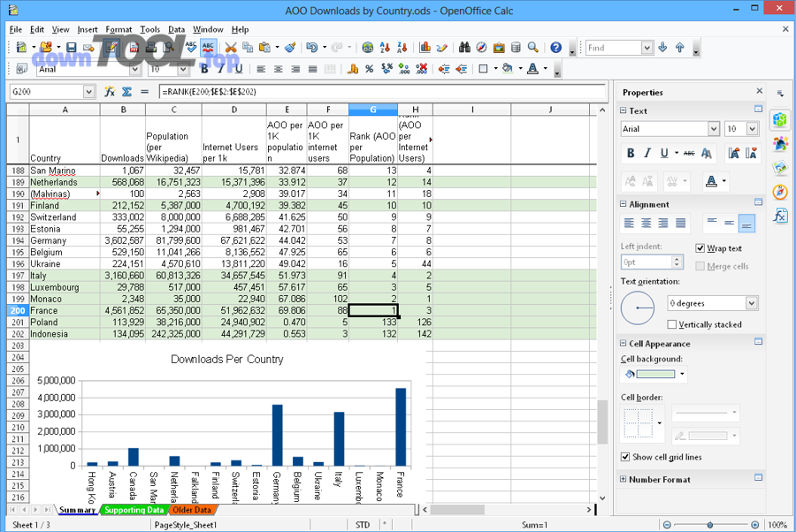Uncheck Show cell grid lines
Screen dimensions: 796x532
[625, 456]
